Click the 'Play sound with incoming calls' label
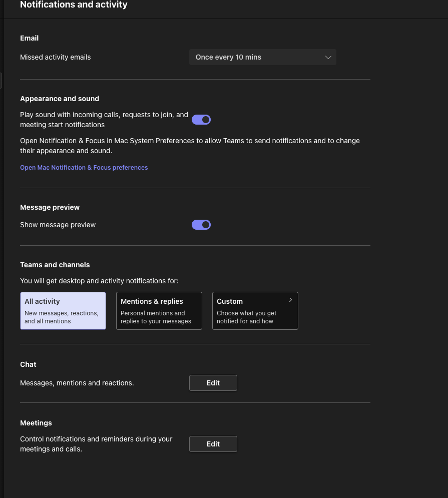 pos(104,120)
